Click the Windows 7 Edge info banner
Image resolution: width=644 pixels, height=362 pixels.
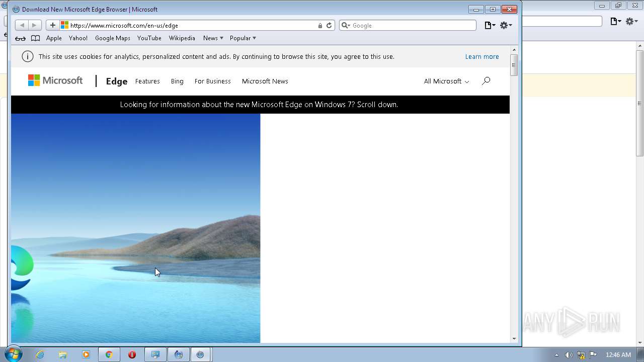[259, 105]
